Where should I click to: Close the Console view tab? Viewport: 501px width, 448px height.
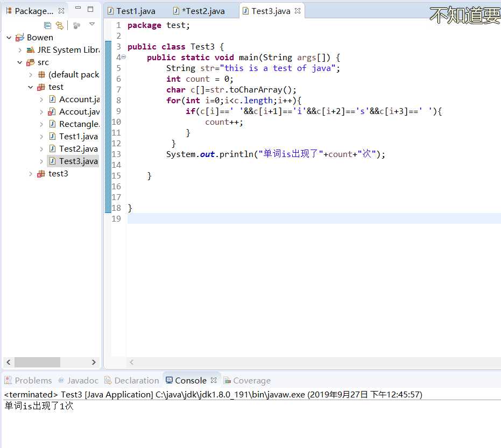point(214,380)
